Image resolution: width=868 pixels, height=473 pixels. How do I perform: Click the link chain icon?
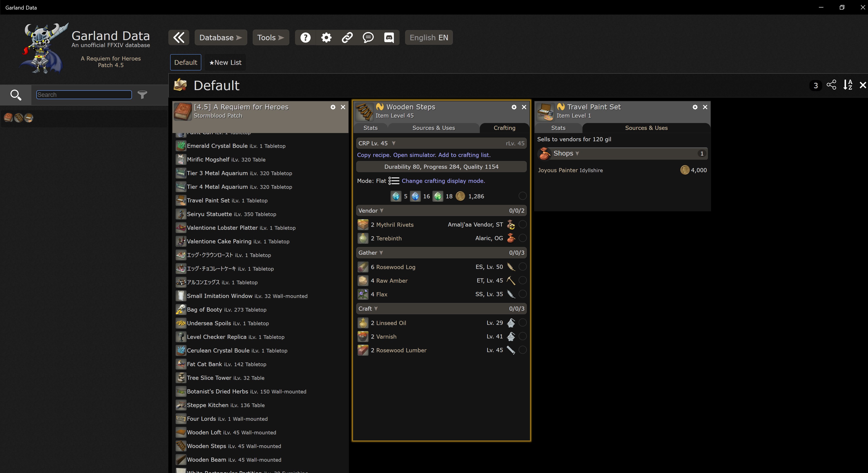coord(347,37)
